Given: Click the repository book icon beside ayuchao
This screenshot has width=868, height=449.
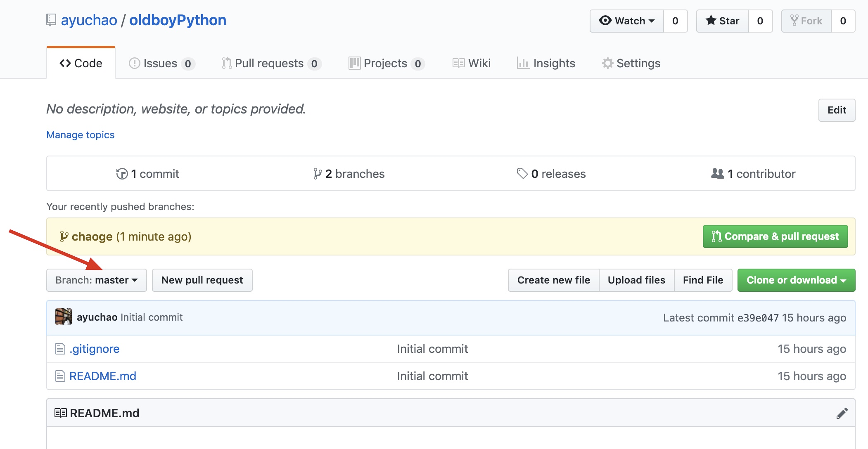Looking at the screenshot, I should tap(51, 20).
